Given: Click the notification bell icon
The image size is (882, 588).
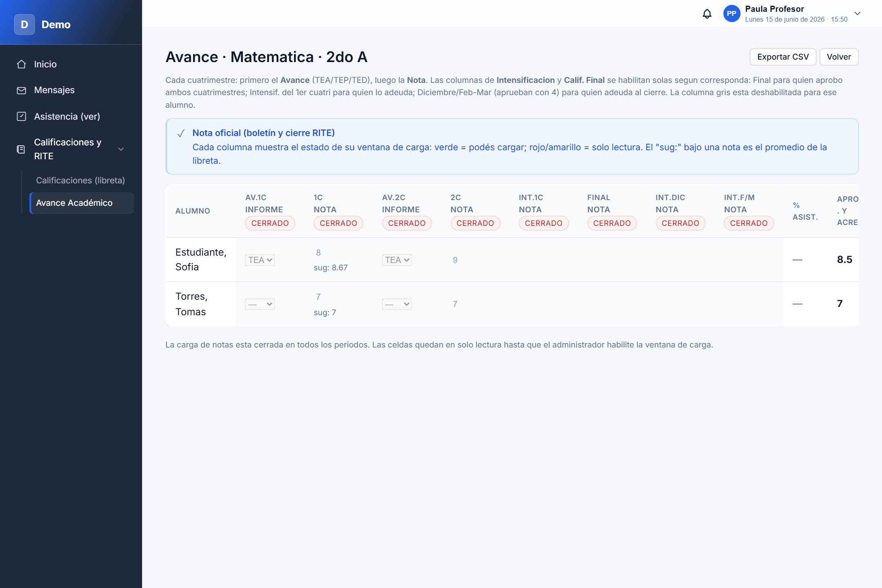Looking at the screenshot, I should click(x=707, y=14).
